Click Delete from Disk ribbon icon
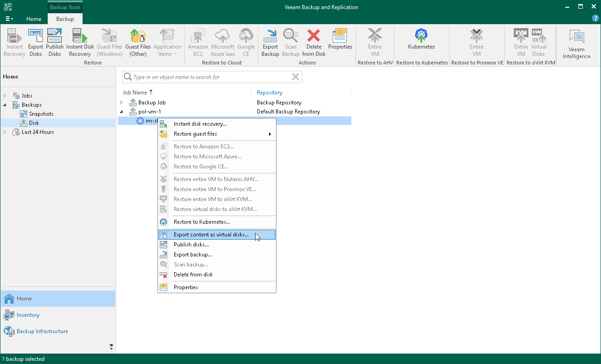 tap(314, 43)
